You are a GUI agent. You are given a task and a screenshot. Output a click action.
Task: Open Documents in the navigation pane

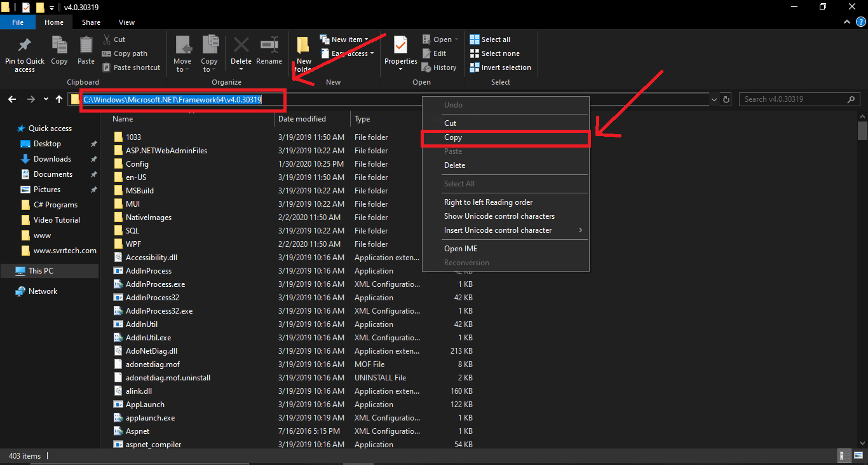tap(53, 174)
